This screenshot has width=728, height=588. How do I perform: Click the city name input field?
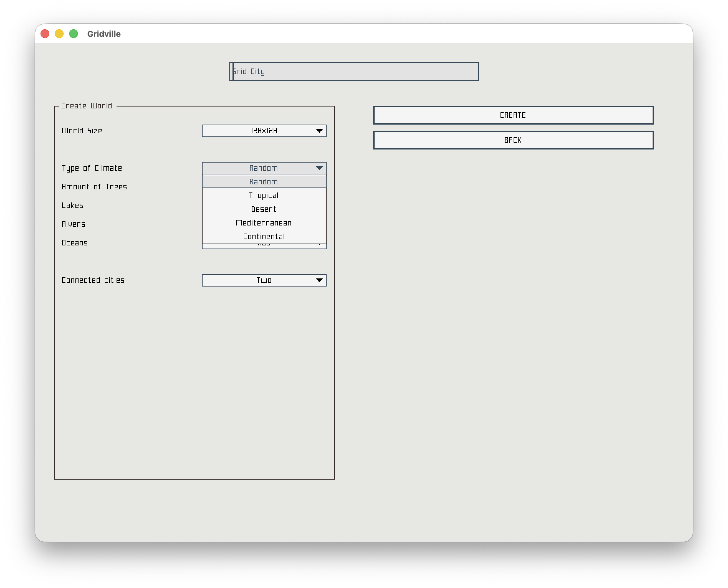[354, 71]
